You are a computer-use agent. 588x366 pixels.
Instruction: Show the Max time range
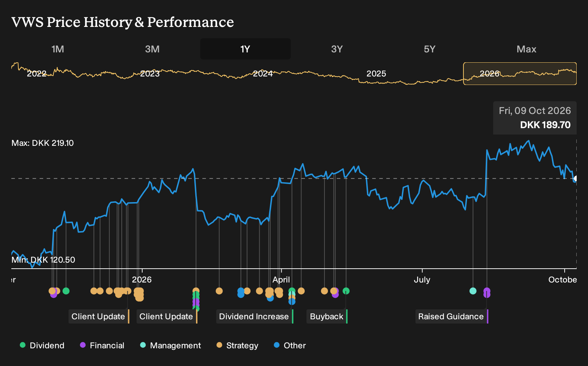click(526, 49)
